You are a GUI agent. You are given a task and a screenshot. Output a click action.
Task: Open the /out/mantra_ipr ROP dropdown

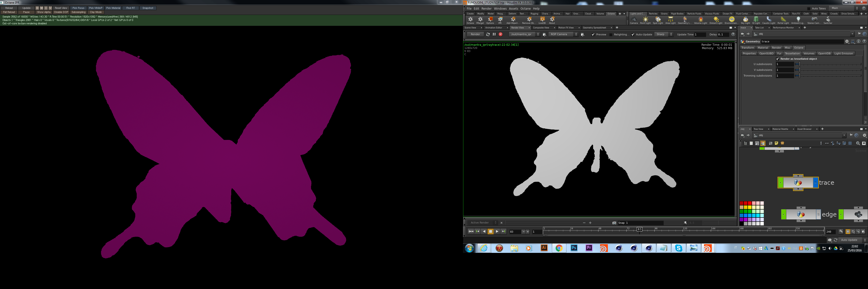pos(524,34)
